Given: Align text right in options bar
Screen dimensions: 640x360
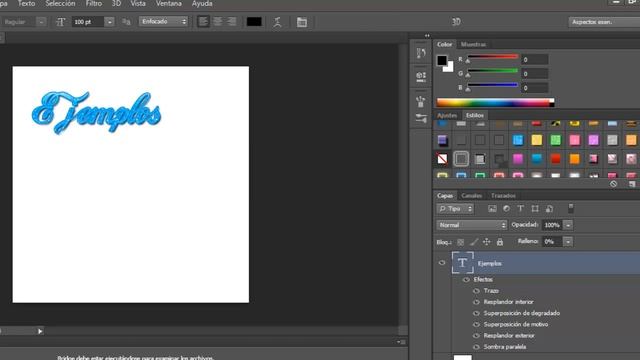Looking at the screenshot, I should click(x=232, y=22).
